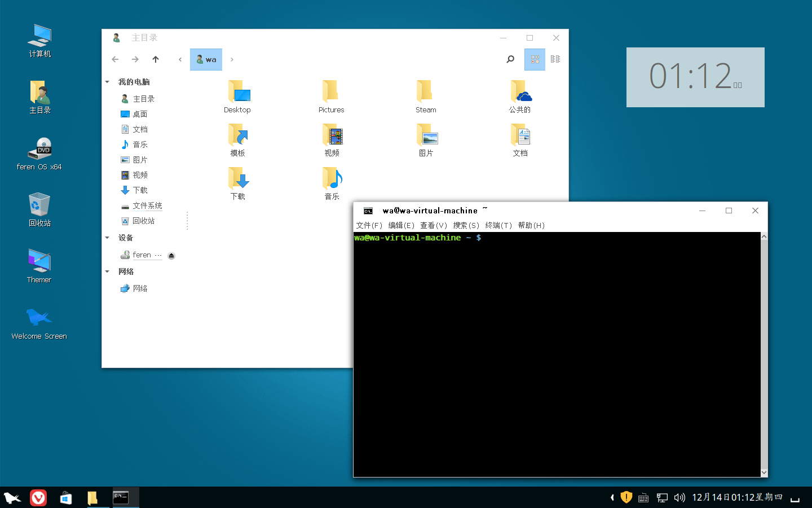Launch the Welcome Screen desktop icon
The image size is (812, 508).
coord(39,323)
